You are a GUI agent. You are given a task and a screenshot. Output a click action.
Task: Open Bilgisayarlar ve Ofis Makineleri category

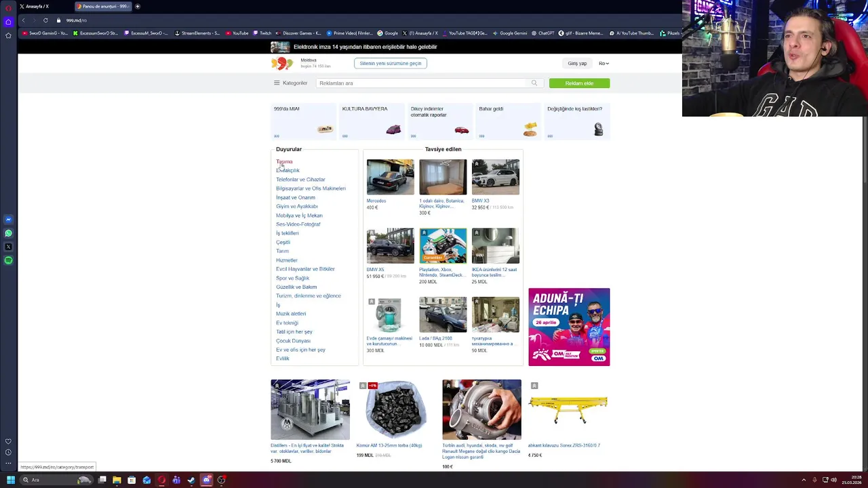[x=311, y=188]
